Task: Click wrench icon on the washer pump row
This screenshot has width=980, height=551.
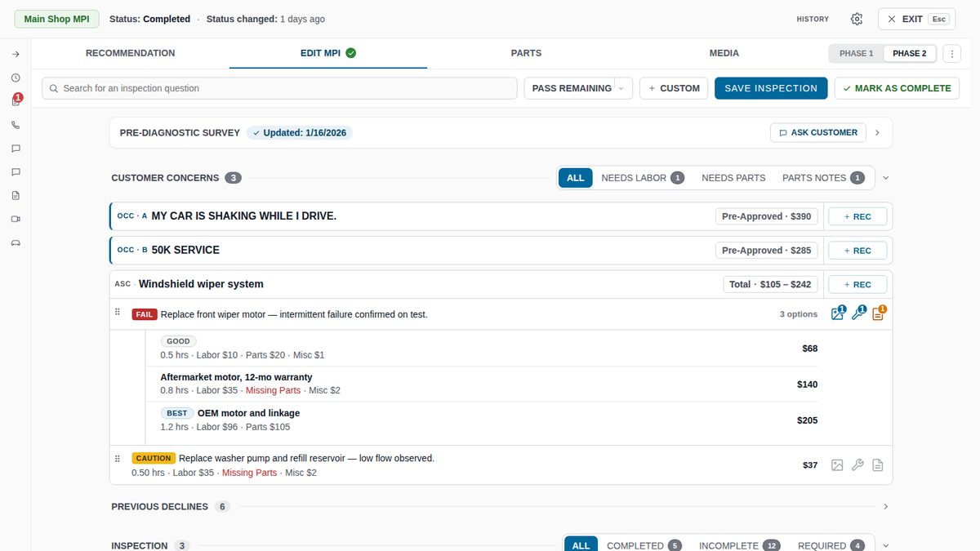Action: click(x=857, y=465)
